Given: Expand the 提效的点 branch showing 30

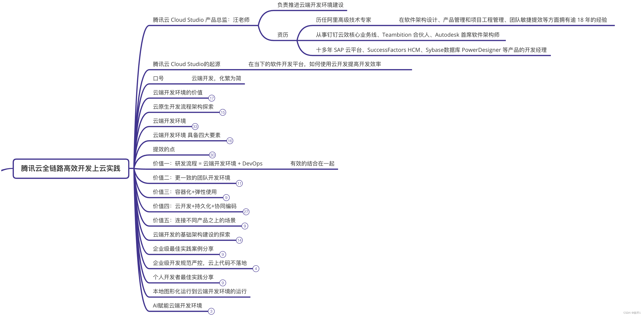Looking at the screenshot, I should (x=212, y=155).
